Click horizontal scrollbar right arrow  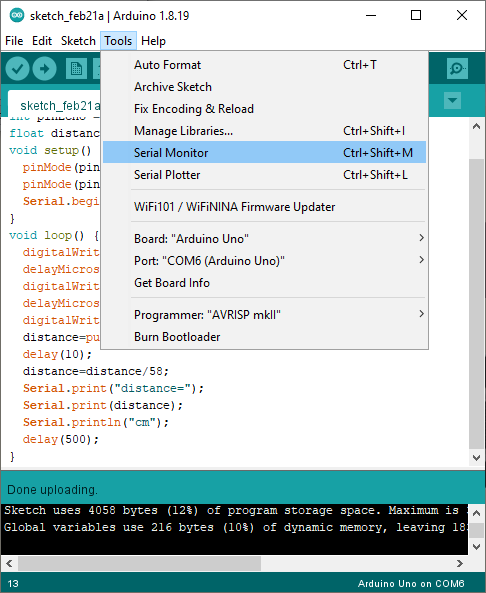(x=460, y=564)
